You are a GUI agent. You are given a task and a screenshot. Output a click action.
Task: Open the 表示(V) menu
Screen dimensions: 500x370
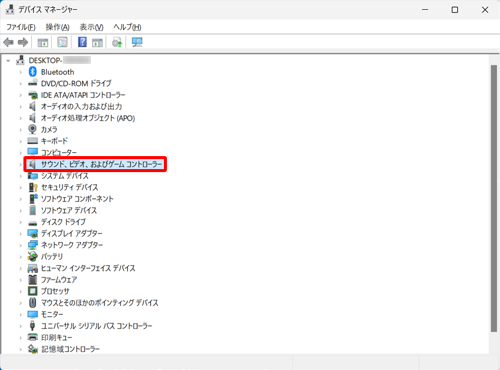tap(91, 27)
